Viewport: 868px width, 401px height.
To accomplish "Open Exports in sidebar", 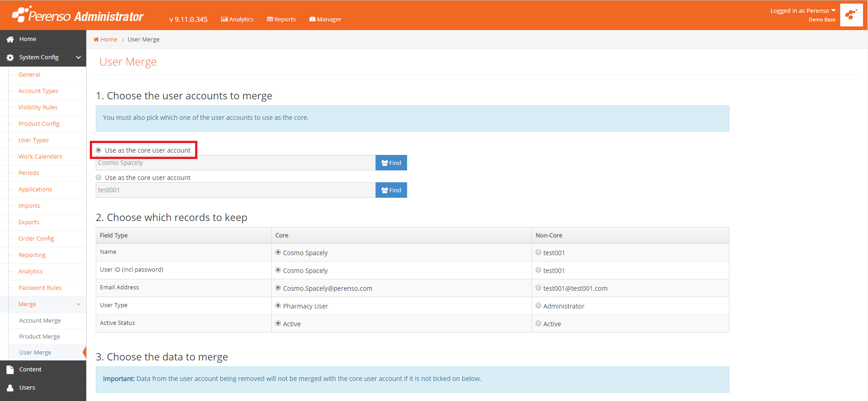I will (x=29, y=222).
